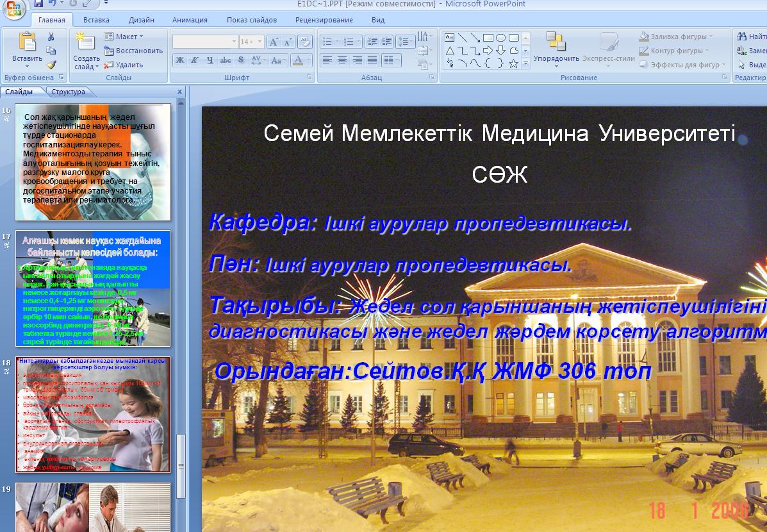Toggle underline Ч formatting

210,60
